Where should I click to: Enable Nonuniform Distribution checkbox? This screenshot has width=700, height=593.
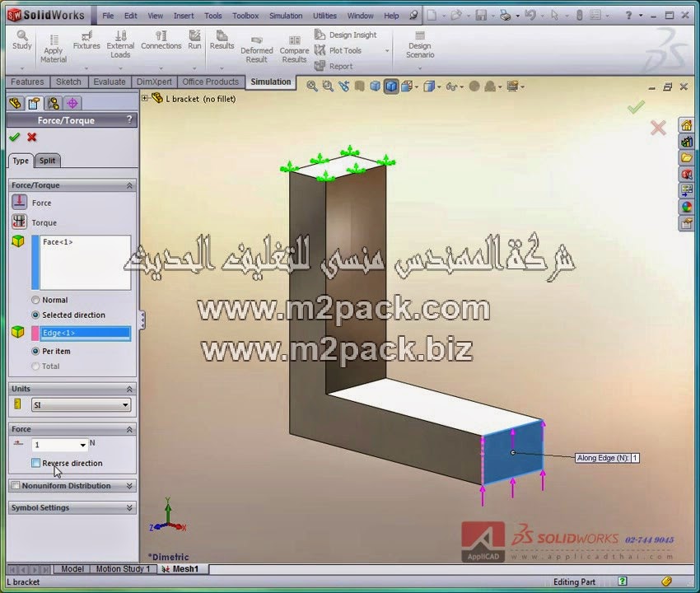(x=16, y=485)
